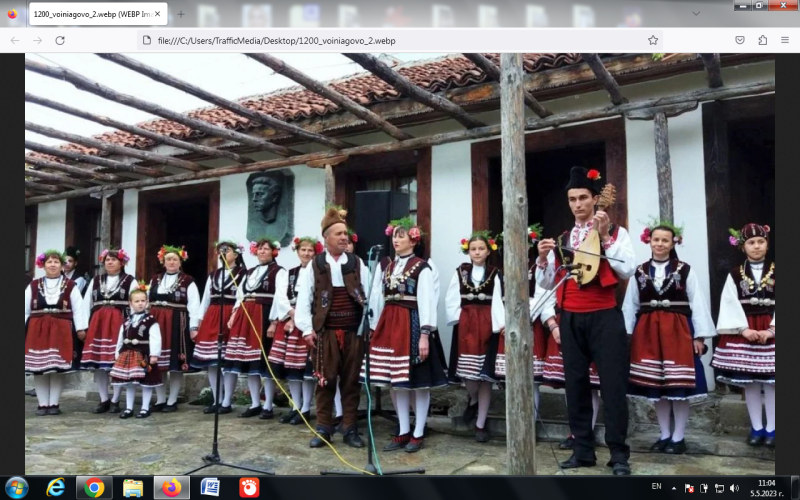Open the red recorder app on taskbar
Viewport: 800px width, 500px height.
pos(249,488)
